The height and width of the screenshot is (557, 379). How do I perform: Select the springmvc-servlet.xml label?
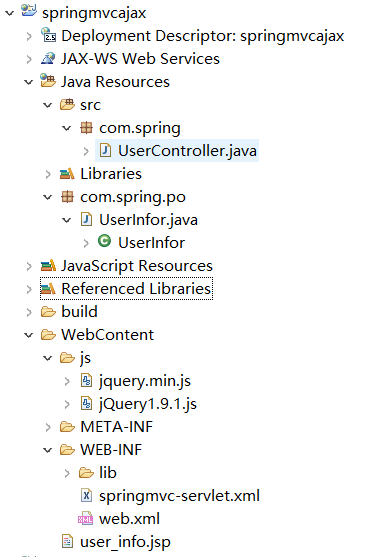pyautogui.click(x=179, y=496)
